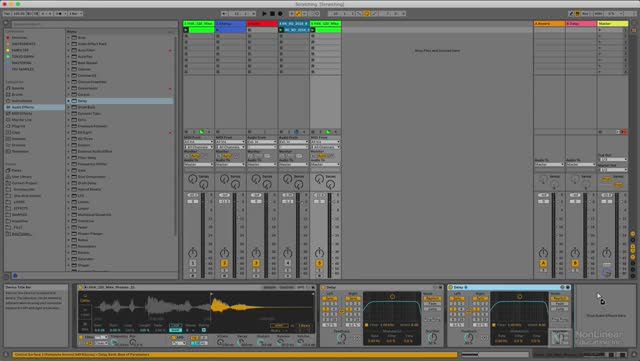Toggle the track 2 activator button
640x361 pixels.
224,263
